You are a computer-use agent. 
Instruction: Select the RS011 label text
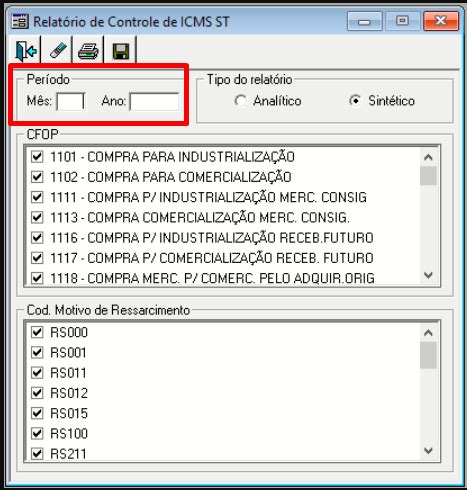pos(68,373)
